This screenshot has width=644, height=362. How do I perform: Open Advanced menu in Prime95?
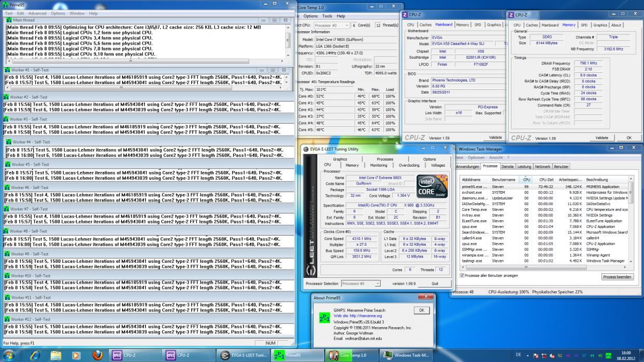tap(37, 13)
